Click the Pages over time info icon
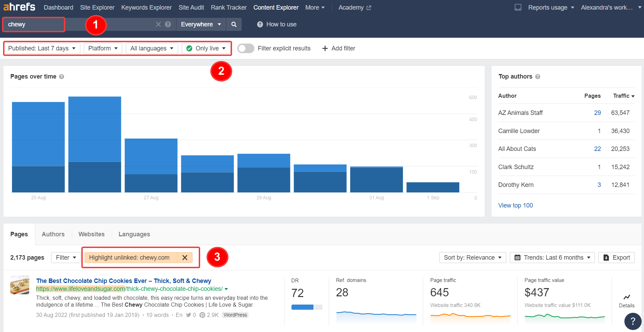Viewport: 644px width, 332px height. (61, 77)
